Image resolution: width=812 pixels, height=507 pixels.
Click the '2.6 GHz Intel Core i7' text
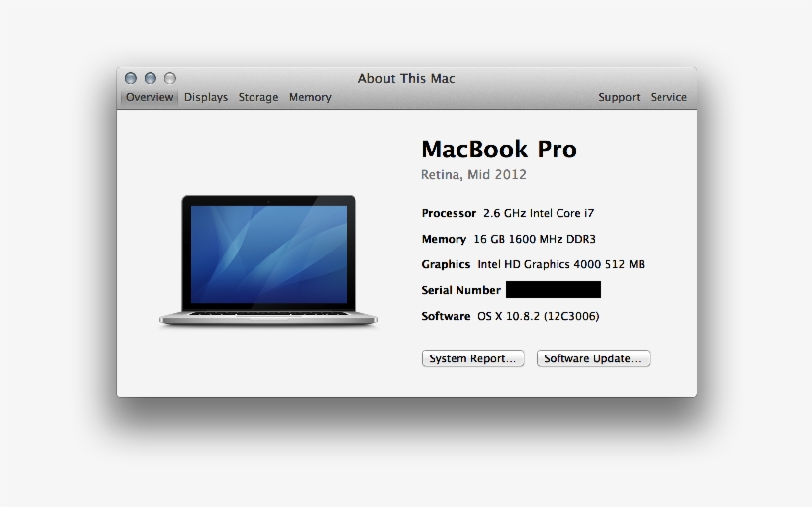pyautogui.click(x=539, y=213)
